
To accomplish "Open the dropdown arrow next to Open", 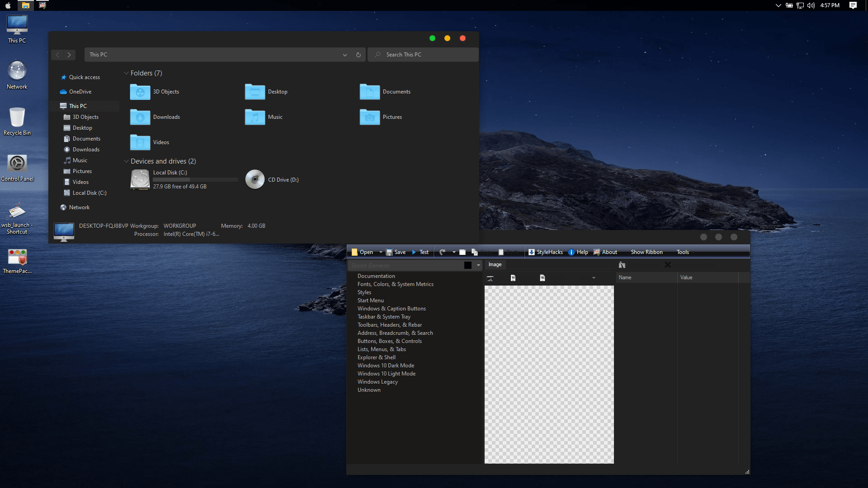I will pyautogui.click(x=381, y=252).
